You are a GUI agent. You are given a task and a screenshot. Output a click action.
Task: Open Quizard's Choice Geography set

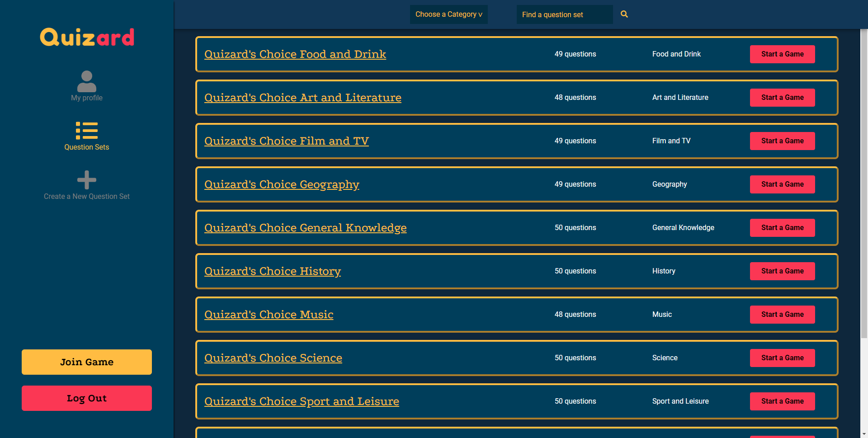click(282, 184)
